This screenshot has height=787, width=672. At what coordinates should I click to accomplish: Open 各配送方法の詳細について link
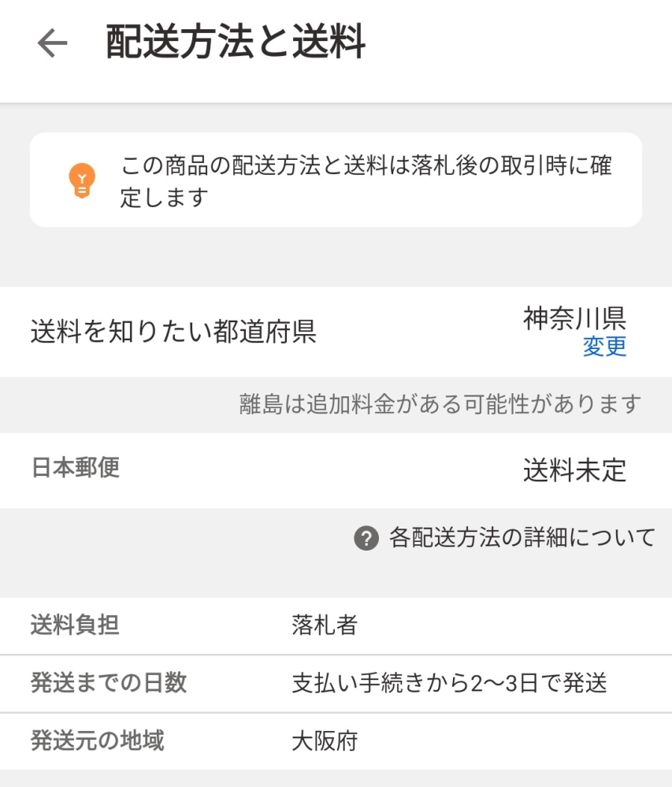point(522,538)
